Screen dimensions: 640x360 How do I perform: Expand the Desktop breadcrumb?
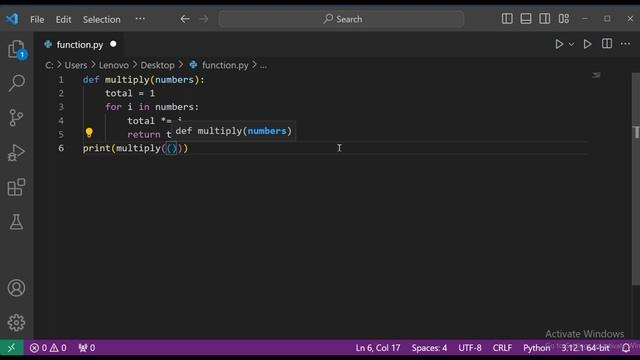point(158,65)
